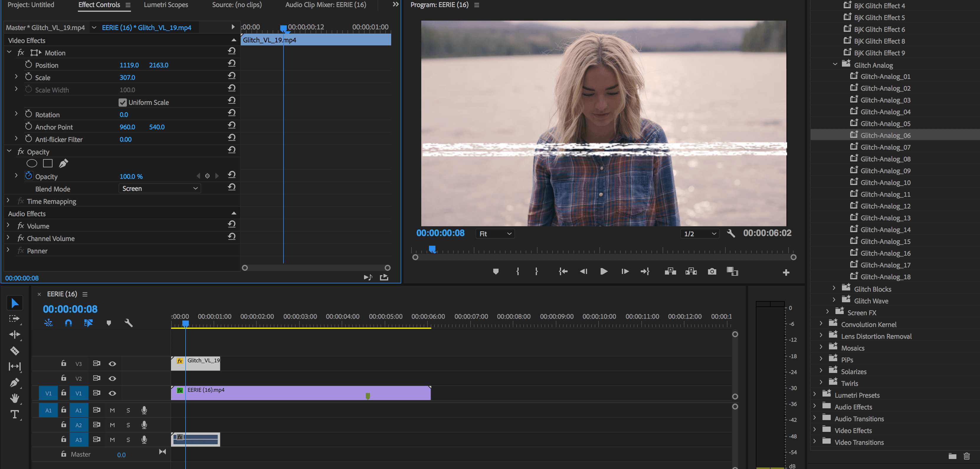The image size is (980, 469).
Task: Open the Audio Clip Mixer tab
Action: point(326,5)
